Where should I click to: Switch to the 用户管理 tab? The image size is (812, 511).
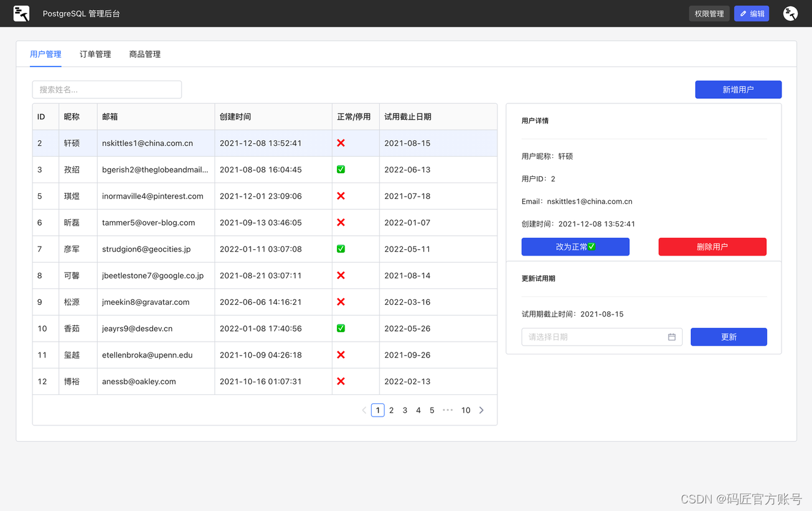pyautogui.click(x=46, y=54)
